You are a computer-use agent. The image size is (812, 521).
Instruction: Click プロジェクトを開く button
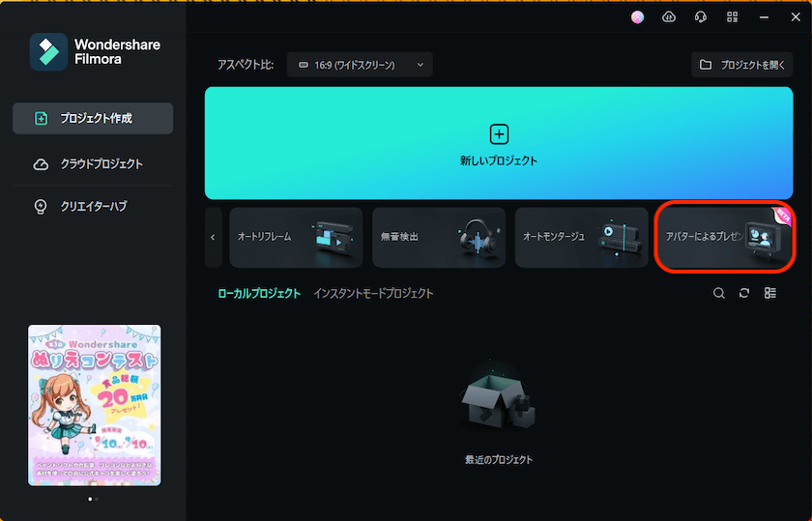click(x=741, y=65)
